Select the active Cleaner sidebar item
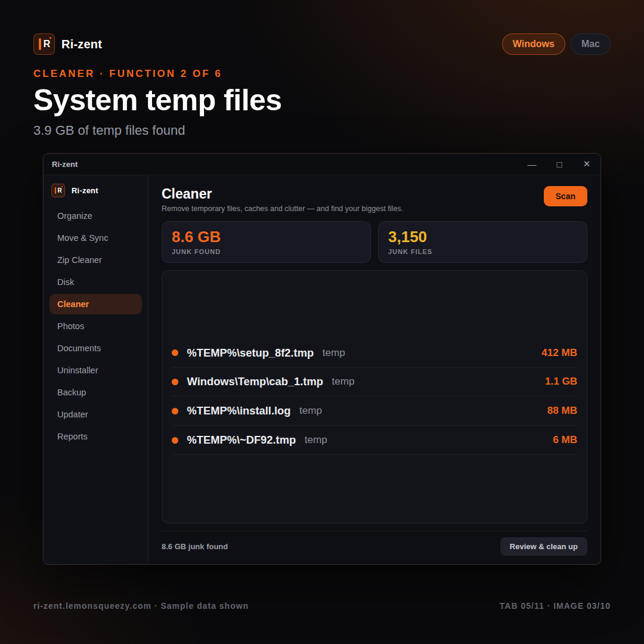The height and width of the screenshot is (644, 644). 95,304
